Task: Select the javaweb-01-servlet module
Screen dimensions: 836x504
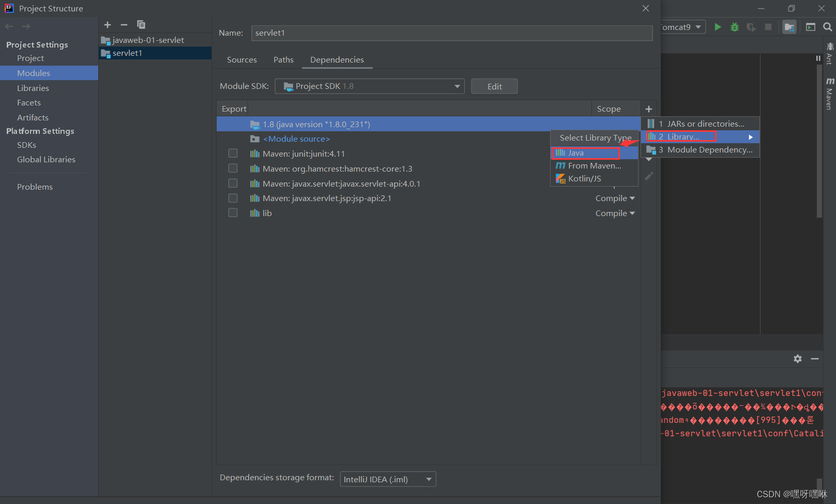Action: 155,40
